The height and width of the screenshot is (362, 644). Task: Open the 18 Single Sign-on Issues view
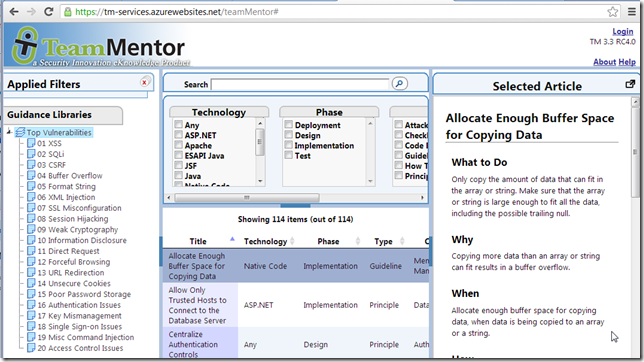(x=80, y=327)
